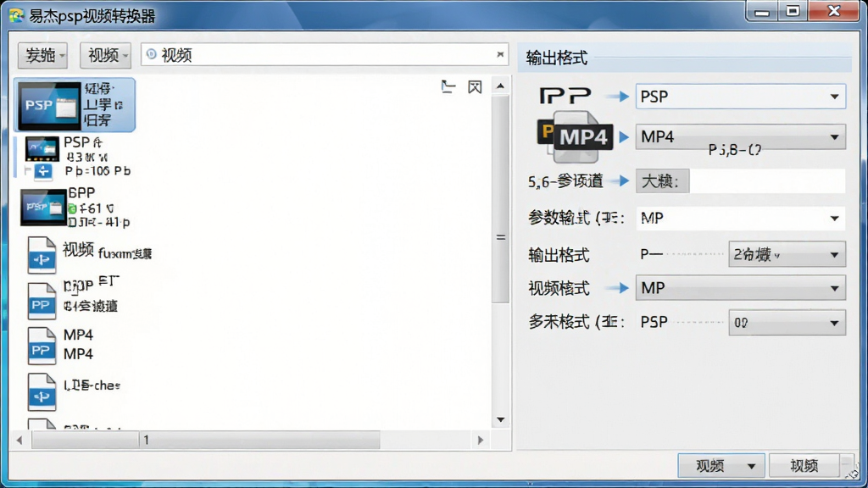Close the 易杰psp视频转换器 window
The width and height of the screenshot is (868, 488).
coord(834,12)
